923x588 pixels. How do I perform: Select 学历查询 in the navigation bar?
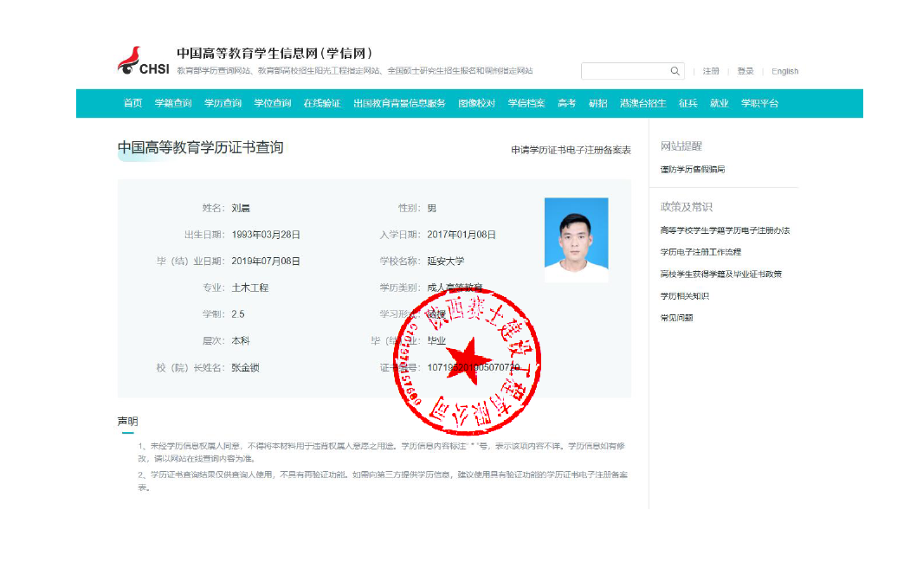[x=223, y=103]
